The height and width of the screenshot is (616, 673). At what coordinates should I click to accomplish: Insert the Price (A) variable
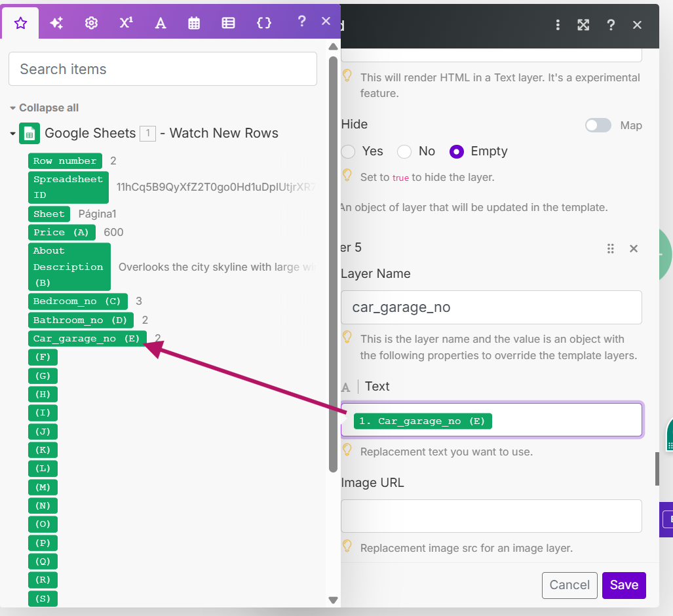tap(62, 232)
